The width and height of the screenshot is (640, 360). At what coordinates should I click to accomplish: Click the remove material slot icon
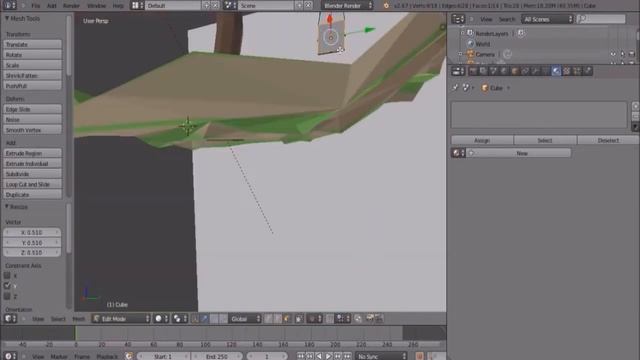[636, 116]
